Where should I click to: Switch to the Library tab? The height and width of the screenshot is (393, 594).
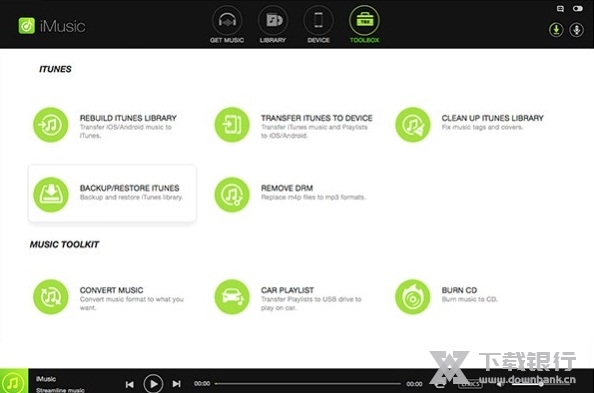pos(273,25)
